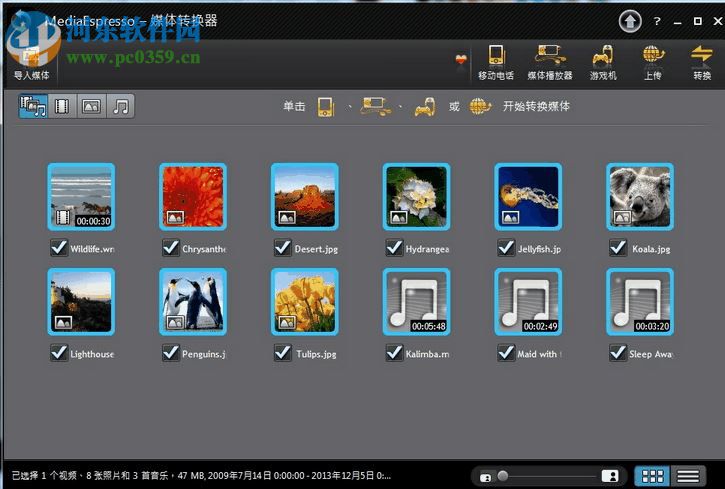Click the Convert (转换) arrows icon

[701, 54]
